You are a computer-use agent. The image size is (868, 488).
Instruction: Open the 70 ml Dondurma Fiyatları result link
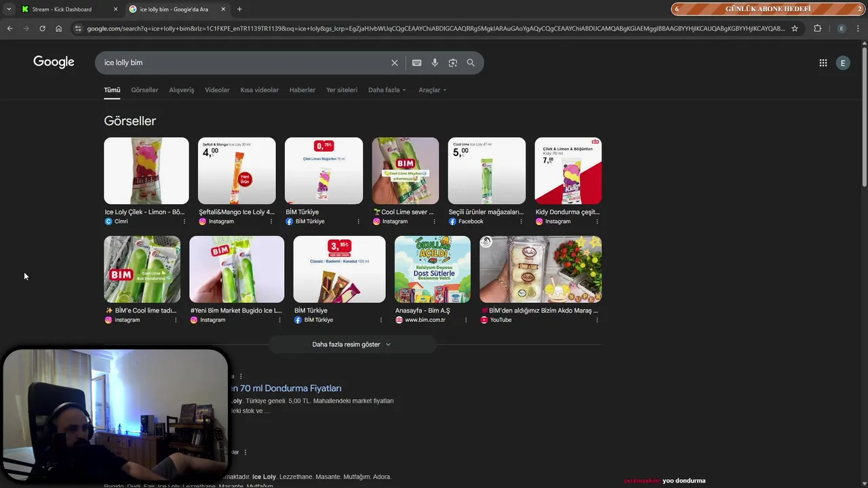coord(285,388)
